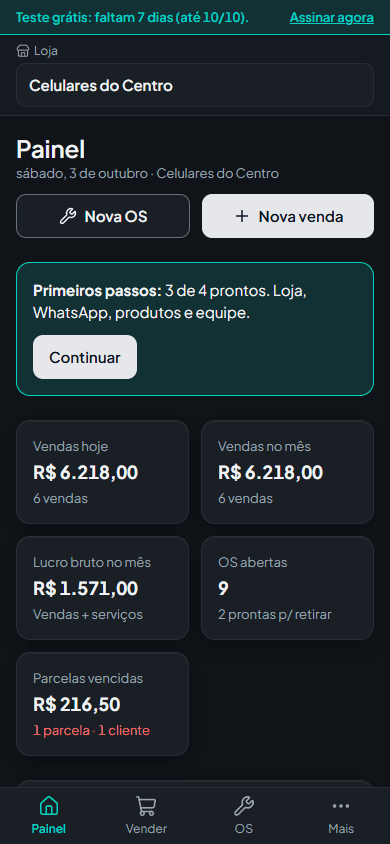Viewport: 390px width, 844px height.
Task: Click the wrench icon on Nova OS button
Action: point(68,216)
